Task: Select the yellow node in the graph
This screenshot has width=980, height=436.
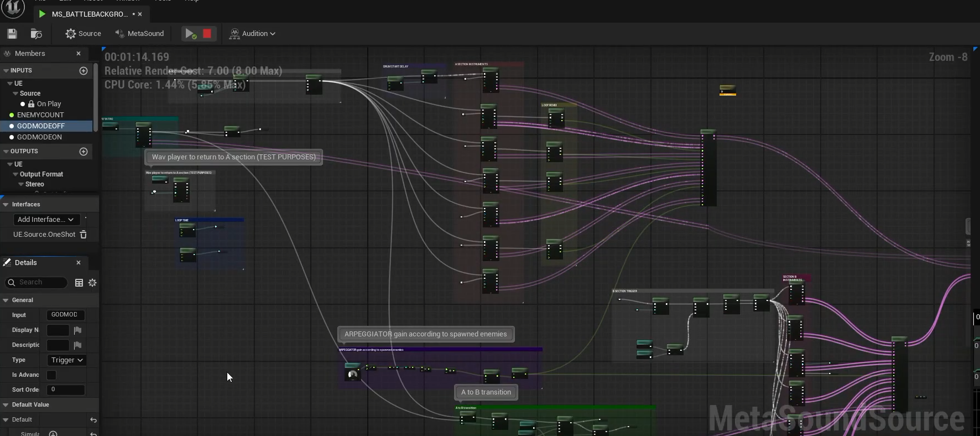Action: pos(728,90)
